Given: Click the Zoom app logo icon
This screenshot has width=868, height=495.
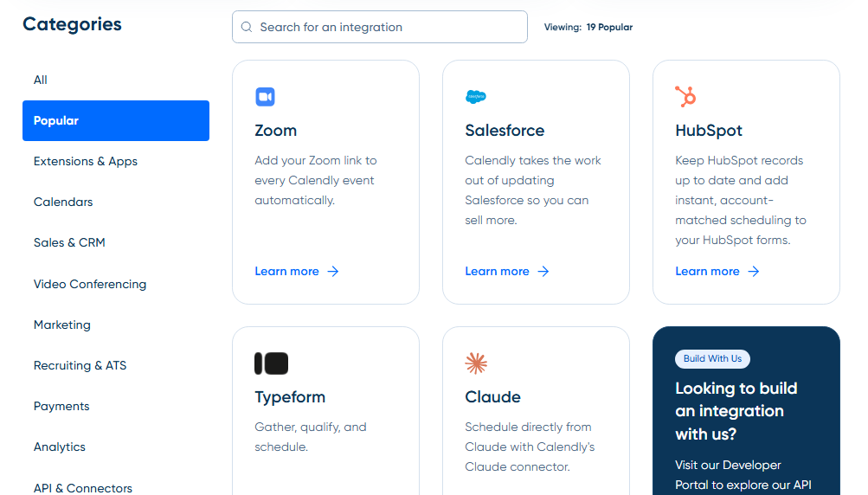Looking at the screenshot, I should [x=265, y=97].
